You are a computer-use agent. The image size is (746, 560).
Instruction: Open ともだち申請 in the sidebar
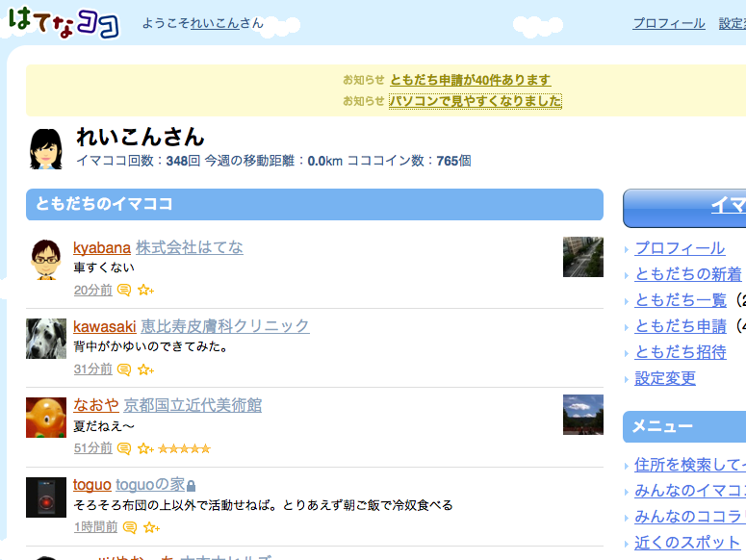click(x=681, y=326)
